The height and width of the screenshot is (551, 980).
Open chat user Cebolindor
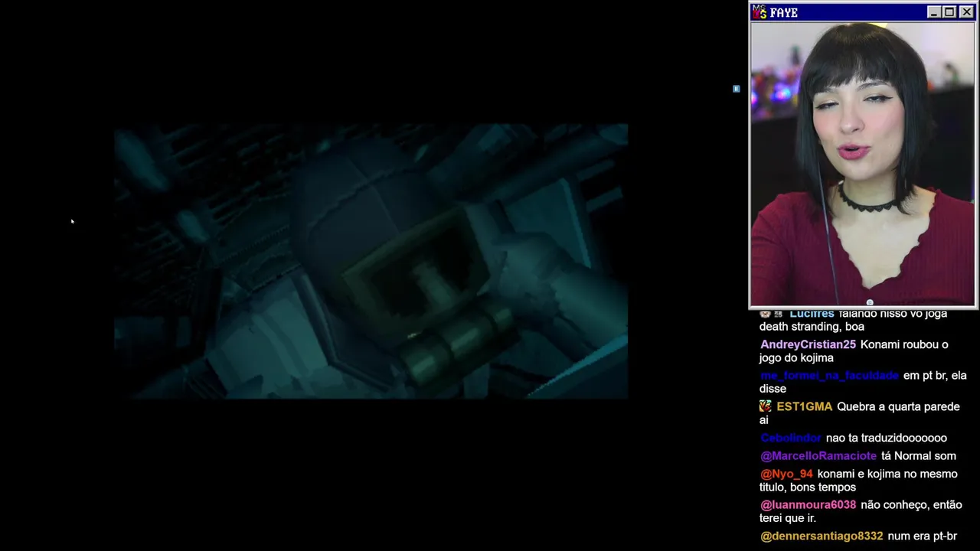click(x=791, y=439)
